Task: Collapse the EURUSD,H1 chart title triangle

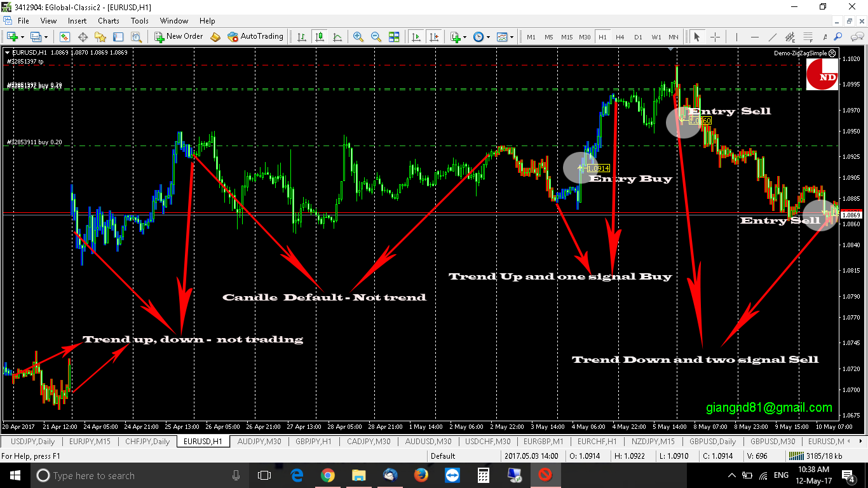Action: [x=7, y=52]
